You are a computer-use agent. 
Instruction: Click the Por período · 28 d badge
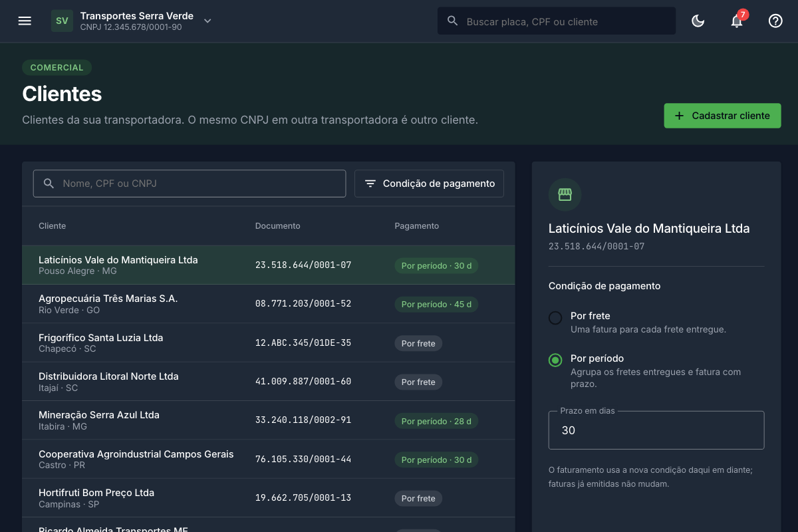pyautogui.click(x=436, y=421)
